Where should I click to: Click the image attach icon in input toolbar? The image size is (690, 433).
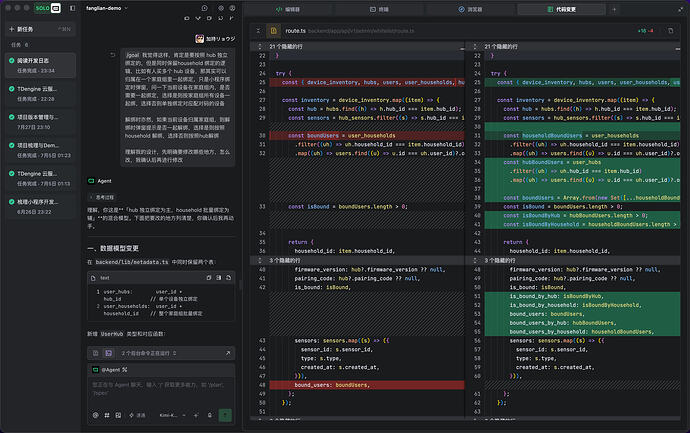pyautogui.click(x=118, y=415)
